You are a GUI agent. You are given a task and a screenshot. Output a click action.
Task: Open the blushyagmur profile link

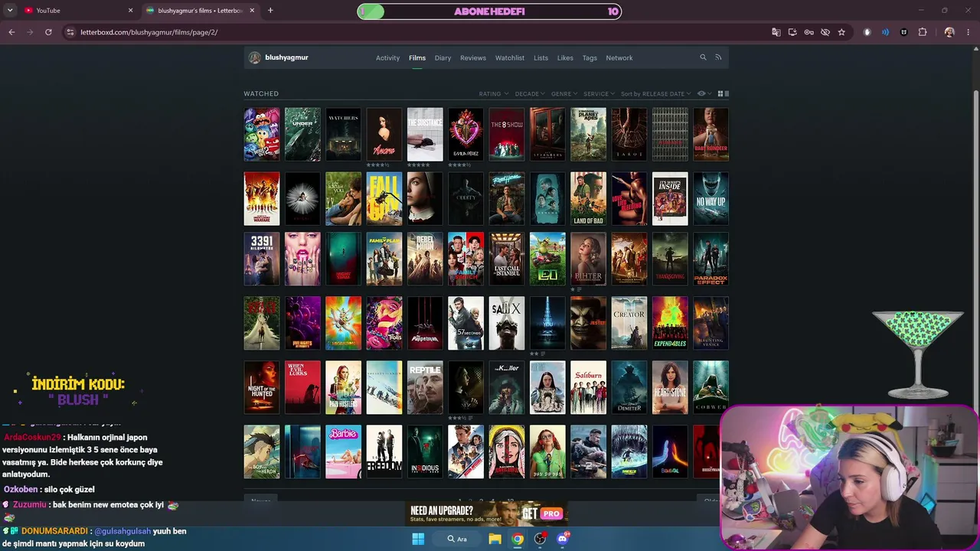pyautogui.click(x=286, y=57)
